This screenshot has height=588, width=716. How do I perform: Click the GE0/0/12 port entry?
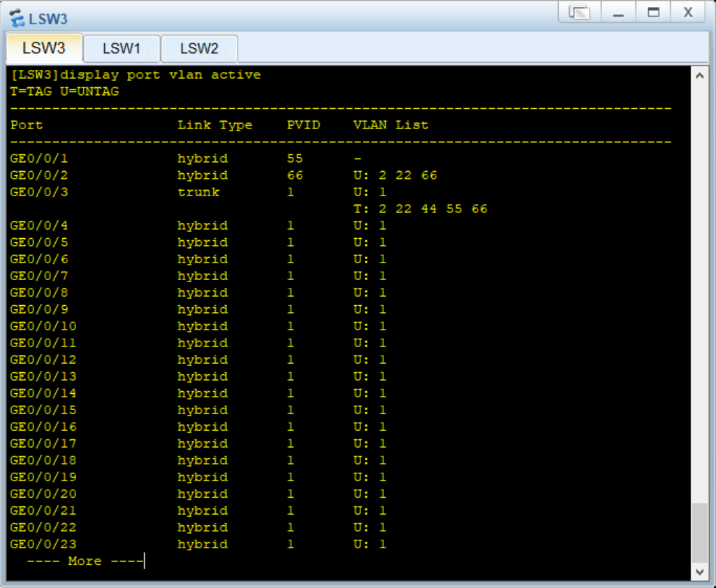click(x=43, y=360)
